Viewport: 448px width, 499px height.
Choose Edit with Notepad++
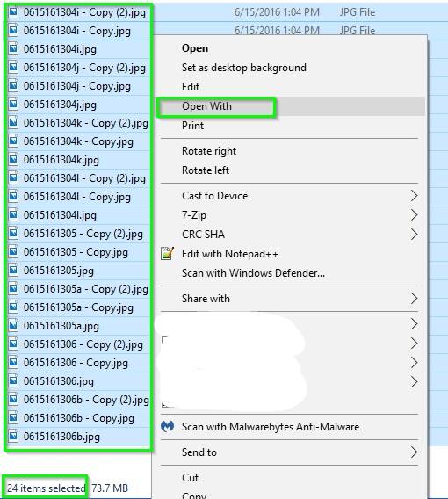click(230, 254)
